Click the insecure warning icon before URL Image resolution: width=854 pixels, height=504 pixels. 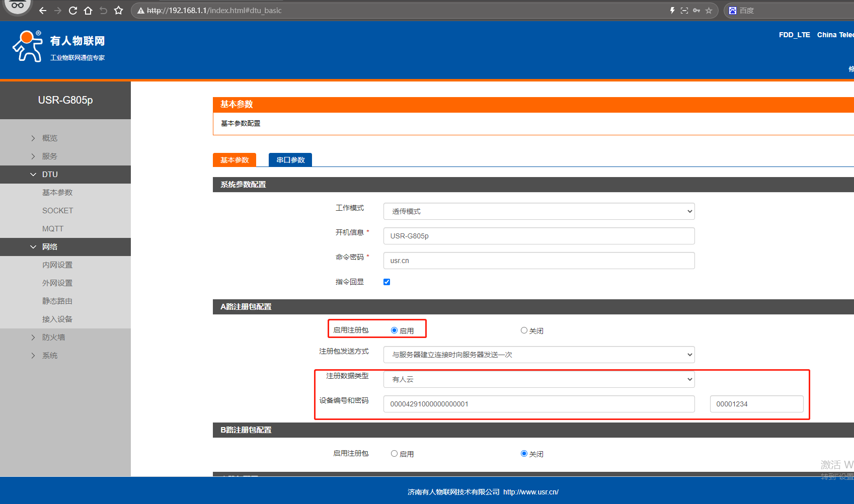[x=141, y=11]
